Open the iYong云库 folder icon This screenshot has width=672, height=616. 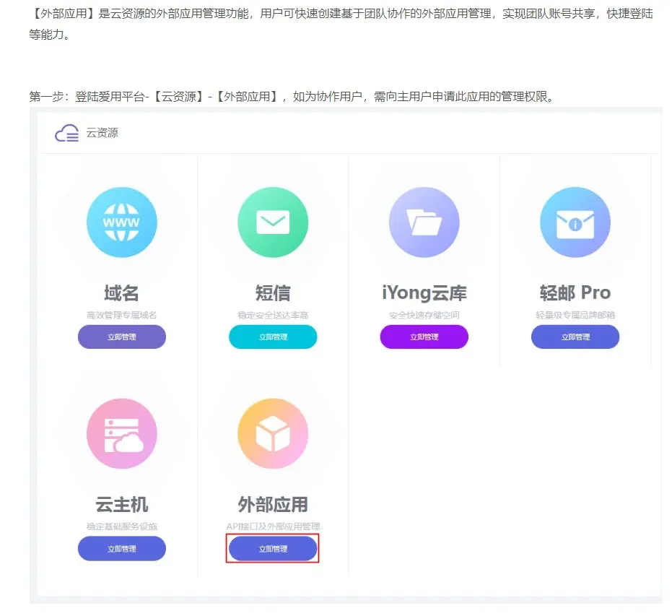coord(424,222)
